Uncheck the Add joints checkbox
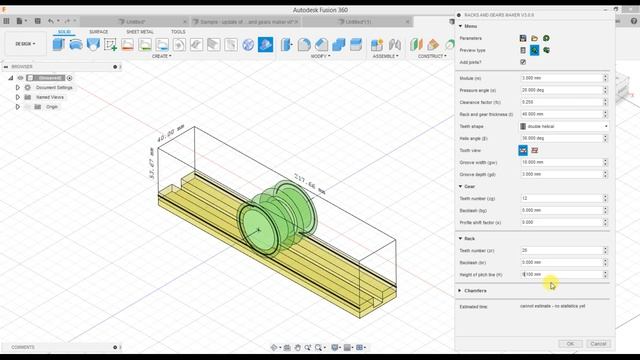This screenshot has height=360, width=640. click(x=523, y=62)
